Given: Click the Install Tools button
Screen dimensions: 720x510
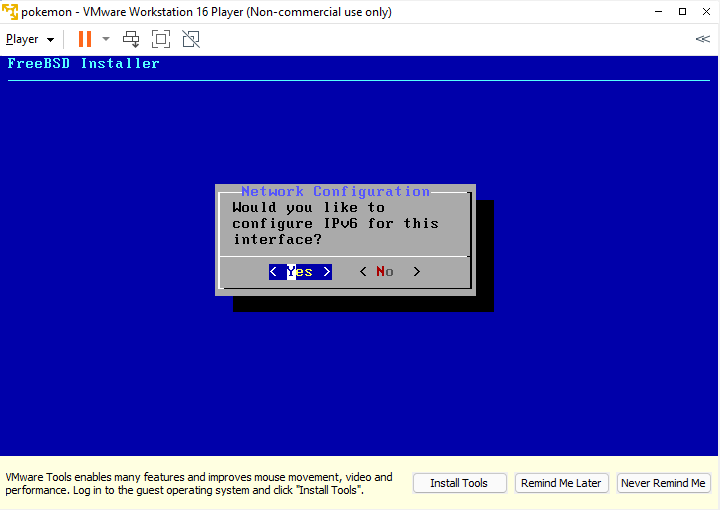Looking at the screenshot, I should 459,483.
